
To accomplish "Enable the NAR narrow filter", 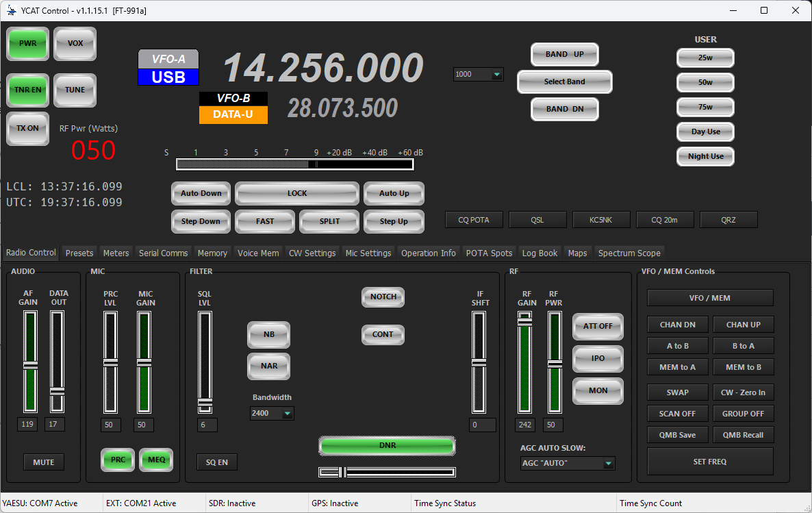I will tap(268, 366).
